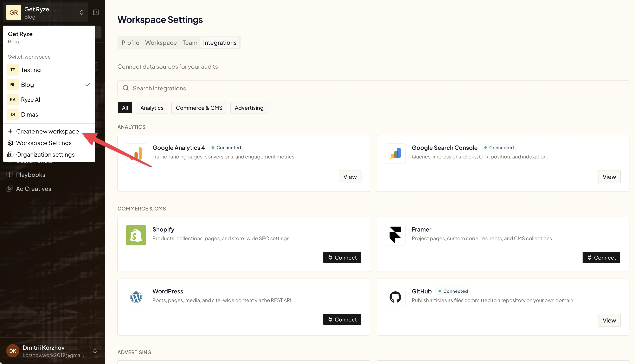Click the GitHub logo

click(395, 297)
